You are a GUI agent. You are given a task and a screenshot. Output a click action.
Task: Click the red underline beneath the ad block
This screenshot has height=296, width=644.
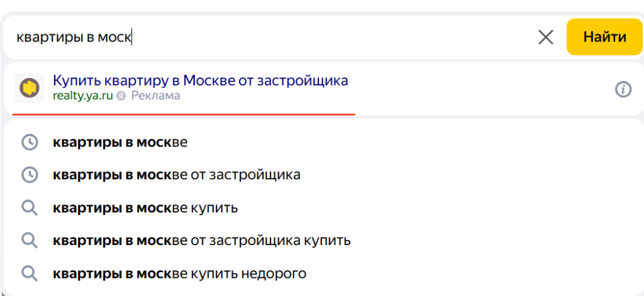click(x=184, y=114)
